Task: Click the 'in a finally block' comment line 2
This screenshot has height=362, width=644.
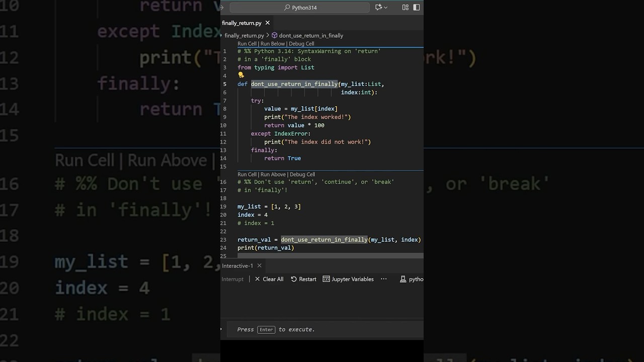Action: tap(274, 59)
